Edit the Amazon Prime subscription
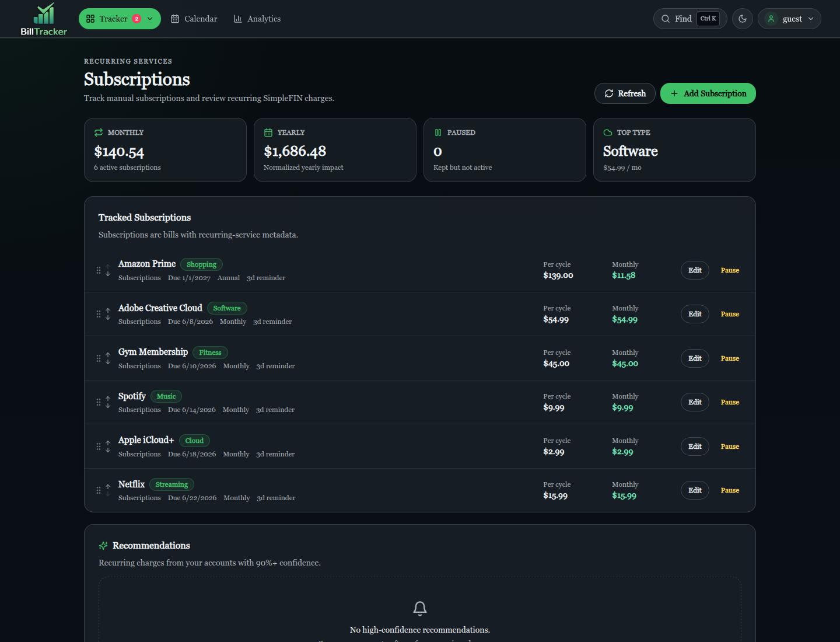The image size is (840, 642). click(x=695, y=270)
